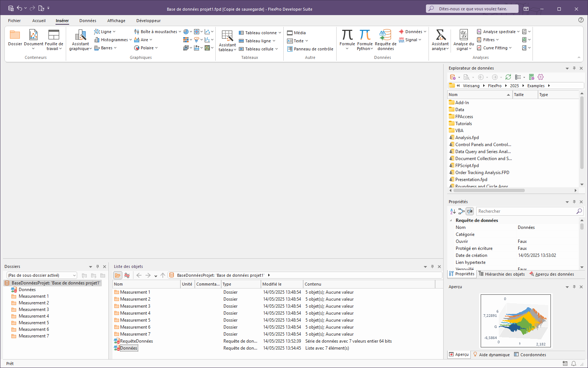
Task: Refresh the Explorateur de données view
Action: pos(508,77)
